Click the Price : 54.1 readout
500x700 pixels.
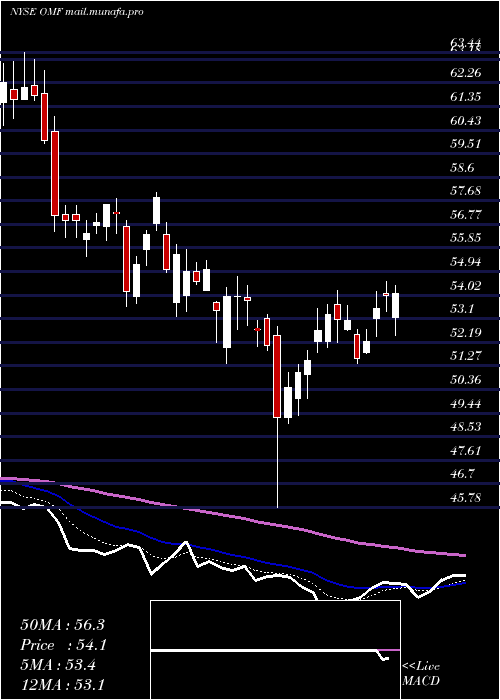(64, 645)
